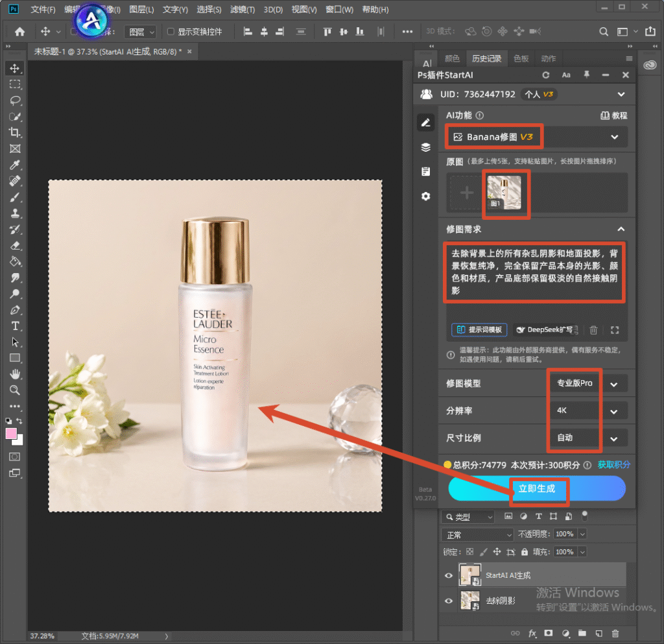Toggle lock transparent pixels
The width and height of the screenshot is (664, 644).
[x=469, y=552]
